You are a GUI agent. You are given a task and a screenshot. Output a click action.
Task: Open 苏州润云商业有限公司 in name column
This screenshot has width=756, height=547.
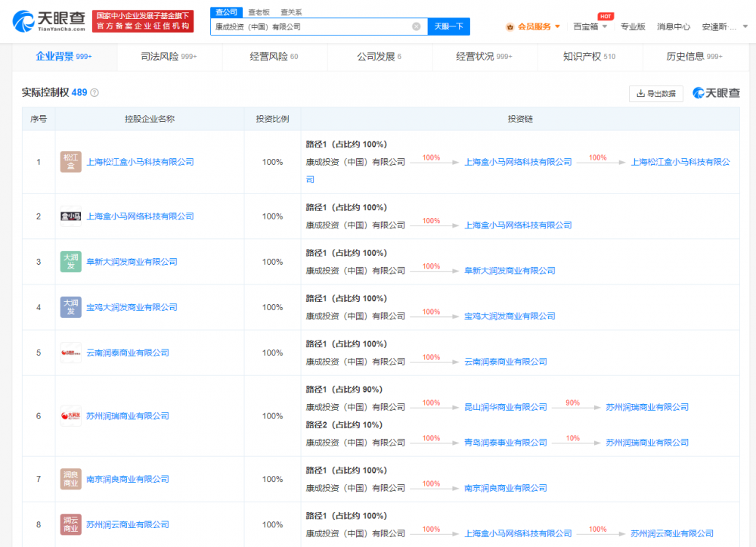(128, 524)
